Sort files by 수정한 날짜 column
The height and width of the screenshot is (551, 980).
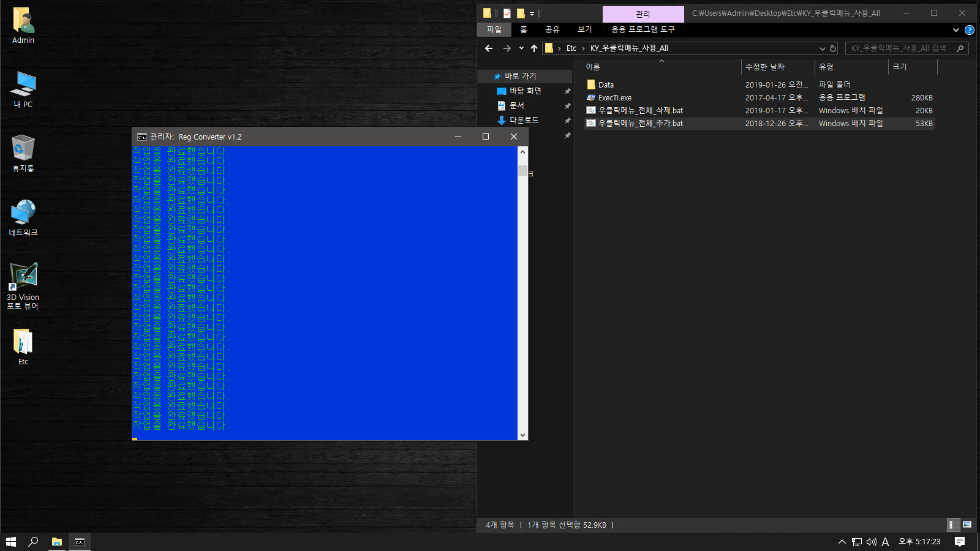[x=778, y=67]
